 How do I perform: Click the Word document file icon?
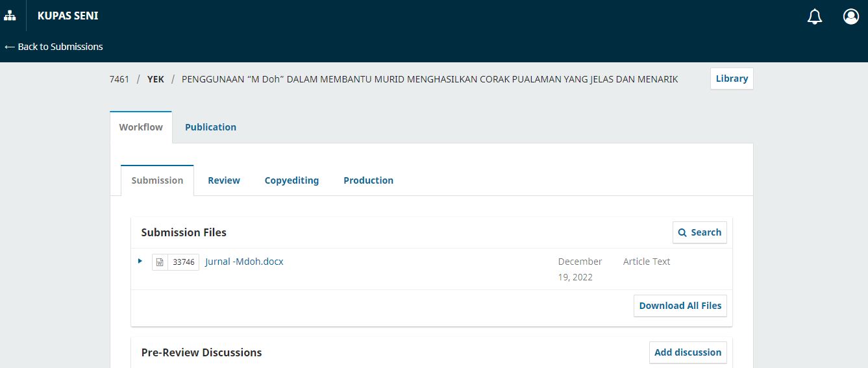point(160,262)
